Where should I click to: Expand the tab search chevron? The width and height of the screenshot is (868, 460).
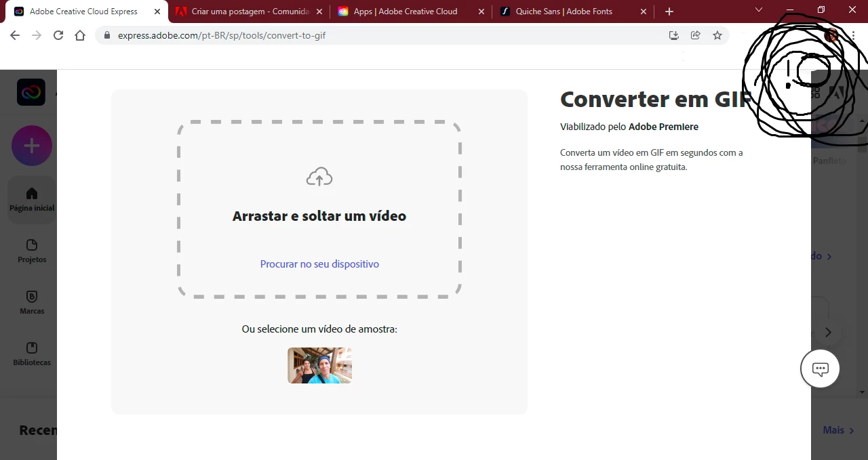pos(759,10)
